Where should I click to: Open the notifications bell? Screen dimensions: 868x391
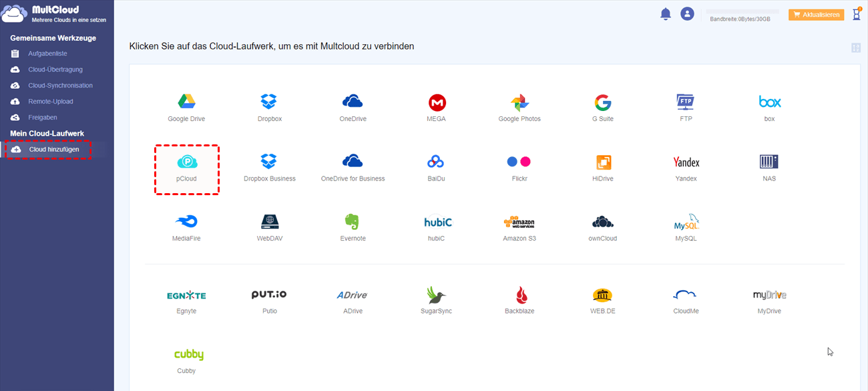pos(666,14)
